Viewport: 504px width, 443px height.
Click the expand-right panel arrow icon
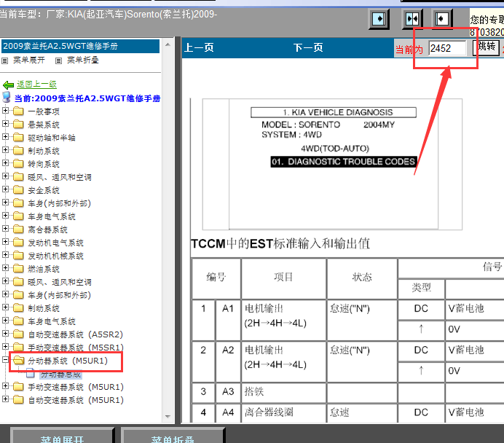[379, 19]
